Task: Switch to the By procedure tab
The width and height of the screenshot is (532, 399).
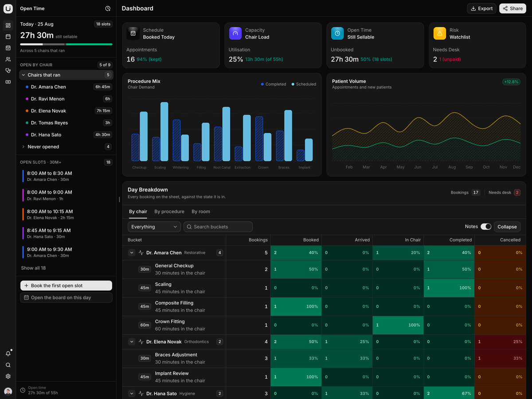Action: click(169, 211)
